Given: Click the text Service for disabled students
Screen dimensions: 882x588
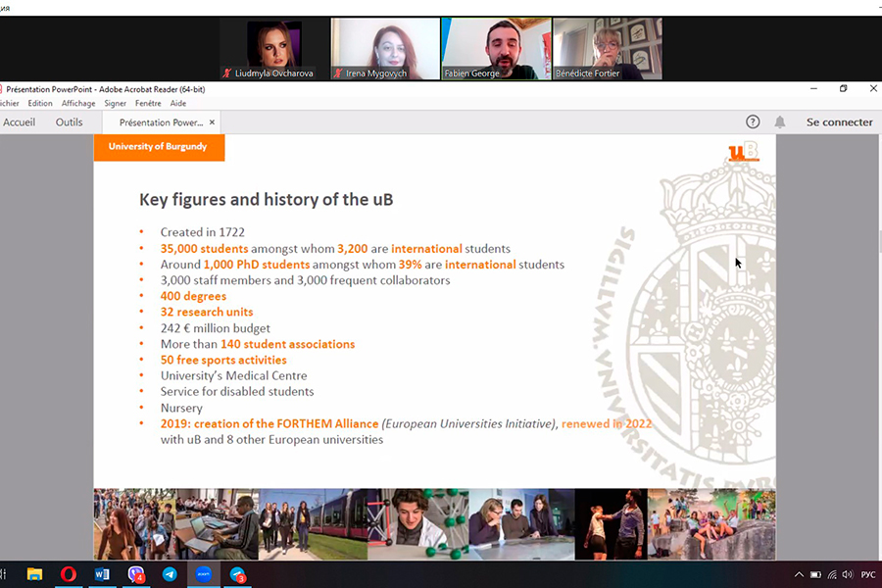Looking at the screenshot, I should pos(237,392).
